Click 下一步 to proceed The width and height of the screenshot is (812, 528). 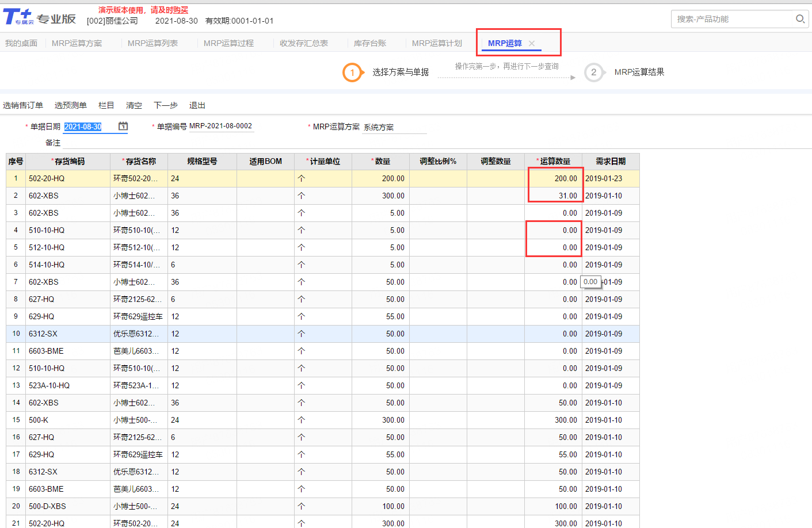pyautogui.click(x=166, y=105)
